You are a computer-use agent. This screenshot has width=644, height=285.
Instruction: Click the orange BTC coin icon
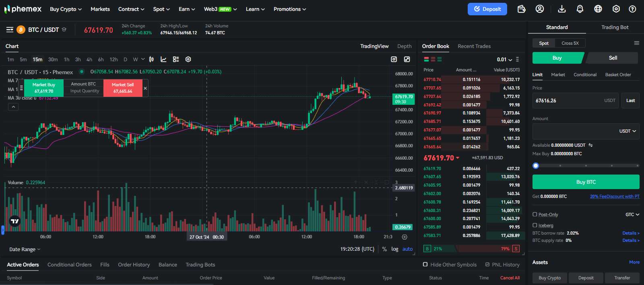(21, 30)
